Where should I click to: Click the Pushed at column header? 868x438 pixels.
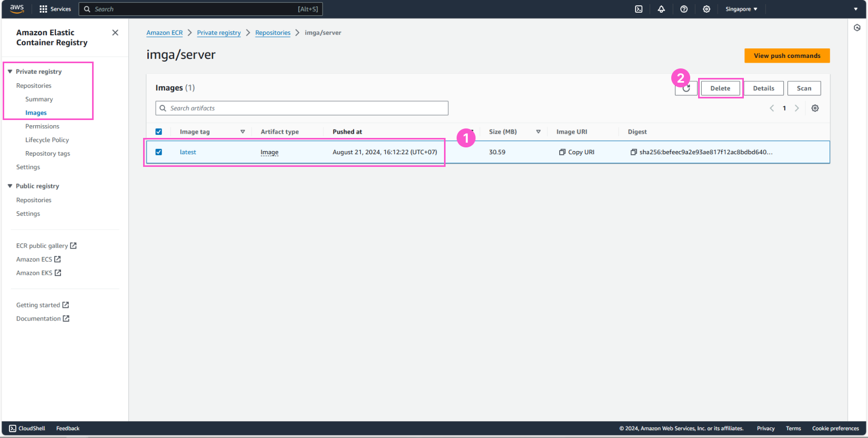coord(347,132)
